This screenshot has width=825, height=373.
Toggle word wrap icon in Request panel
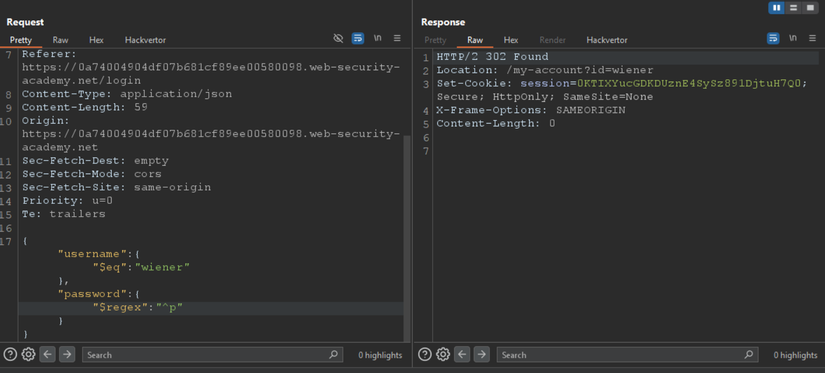pos(358,38)
